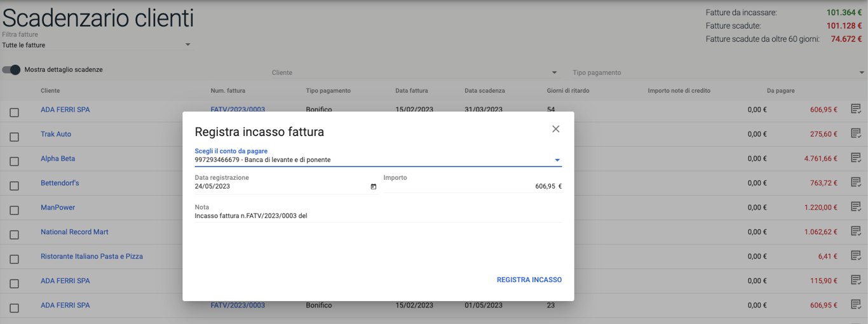
Task: Open the Ristorante Italiano Pasta e Pizza link
Action: 92,257
